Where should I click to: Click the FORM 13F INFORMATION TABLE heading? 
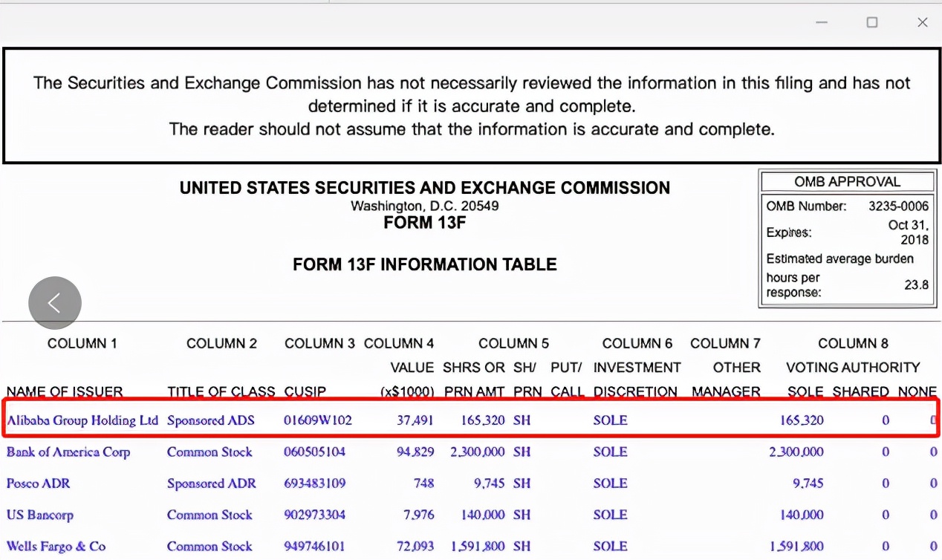424,264
